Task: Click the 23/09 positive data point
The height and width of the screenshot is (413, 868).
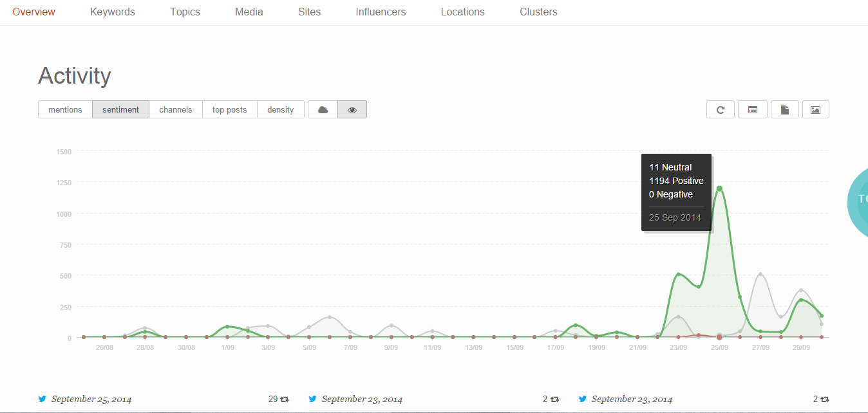Action: [678, 275]
